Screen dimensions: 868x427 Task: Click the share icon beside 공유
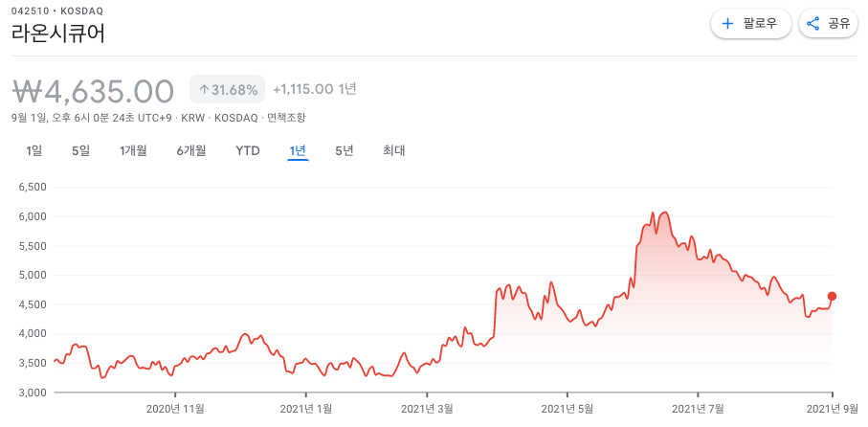coord(813,23)
